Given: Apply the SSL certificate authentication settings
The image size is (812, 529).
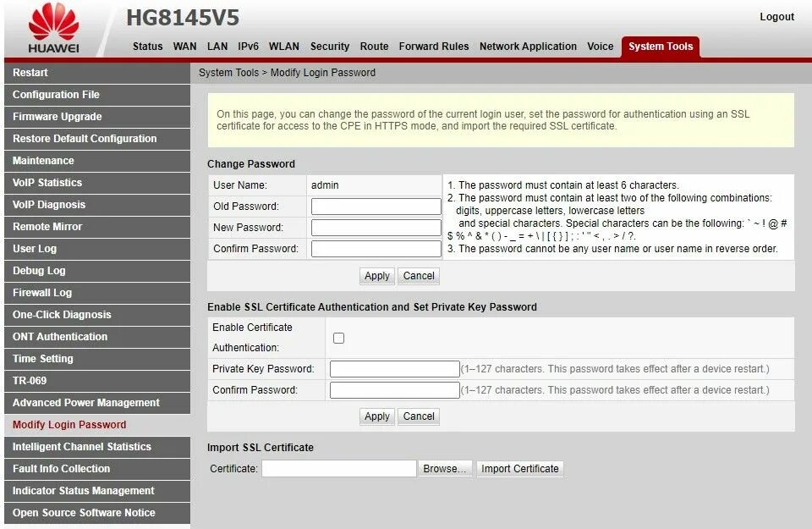Looking at the screenshot, I should tap(377, 416).
